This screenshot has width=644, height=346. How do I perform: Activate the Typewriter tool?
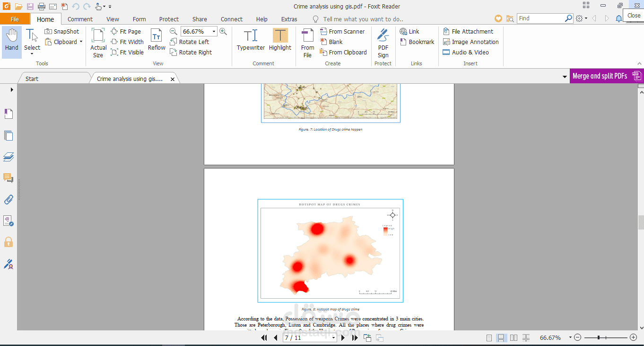[x=251, y=40]
